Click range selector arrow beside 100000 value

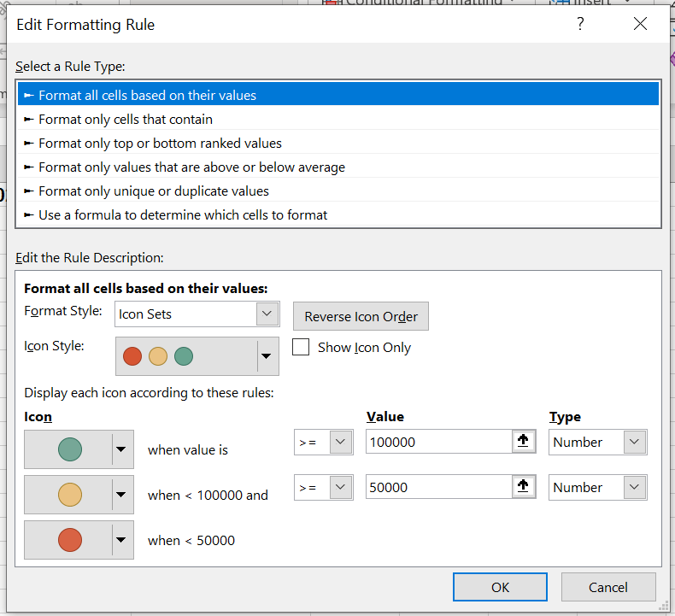(x=524, y=442)
